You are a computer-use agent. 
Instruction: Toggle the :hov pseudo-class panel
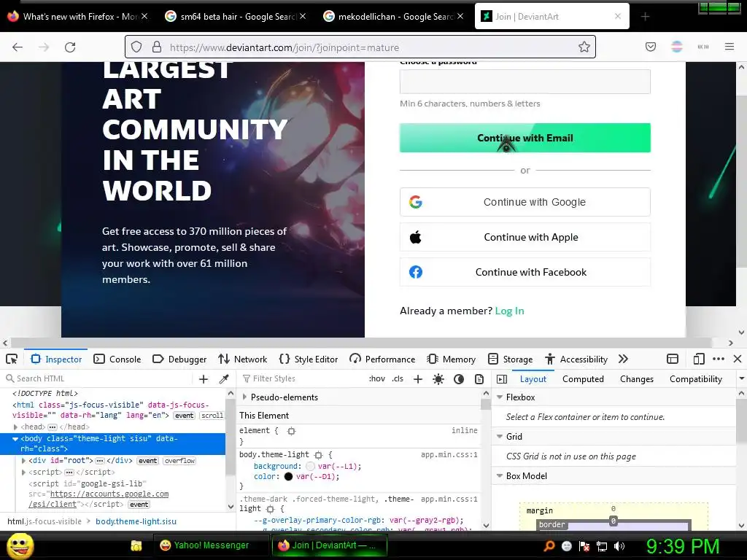point(377,378)
